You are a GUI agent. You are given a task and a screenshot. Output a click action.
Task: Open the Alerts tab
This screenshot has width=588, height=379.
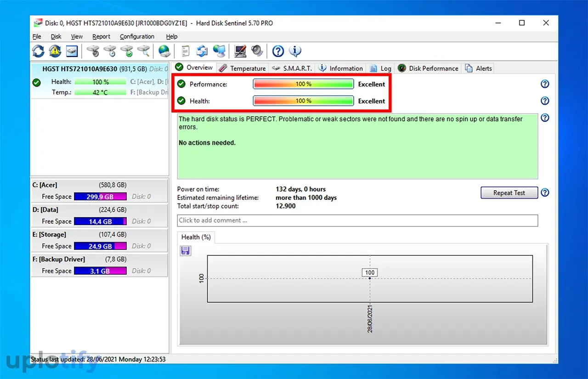[x=479, y=68]
